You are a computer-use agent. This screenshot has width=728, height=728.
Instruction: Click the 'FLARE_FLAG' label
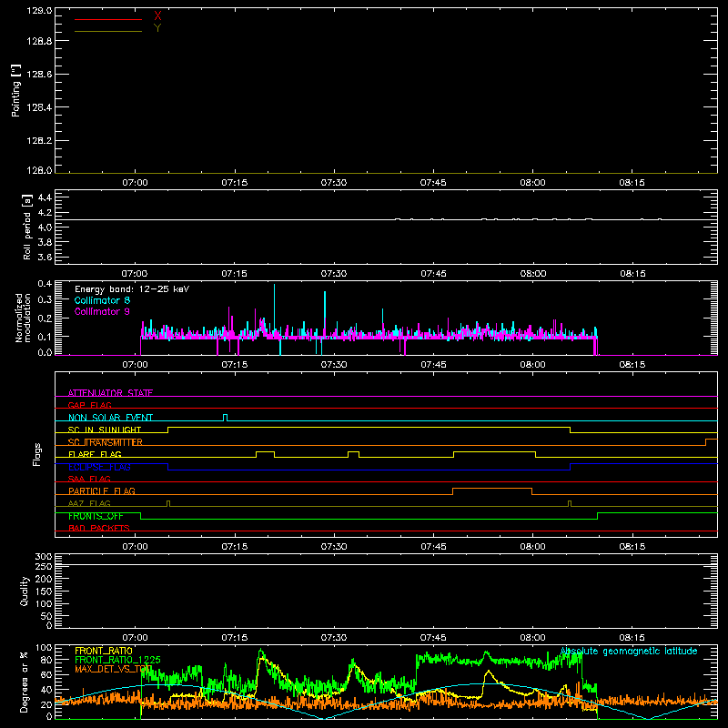[x=95, y=454]
